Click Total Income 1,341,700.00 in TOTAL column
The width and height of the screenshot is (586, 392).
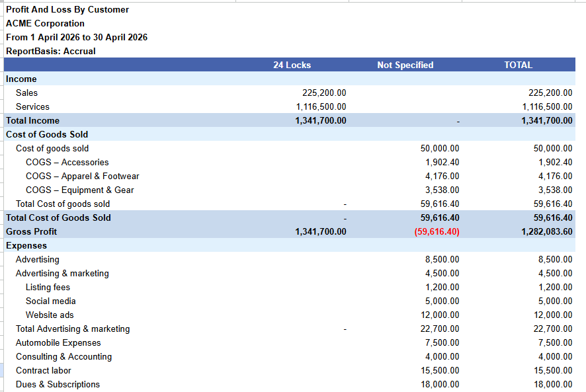(547, 120)
